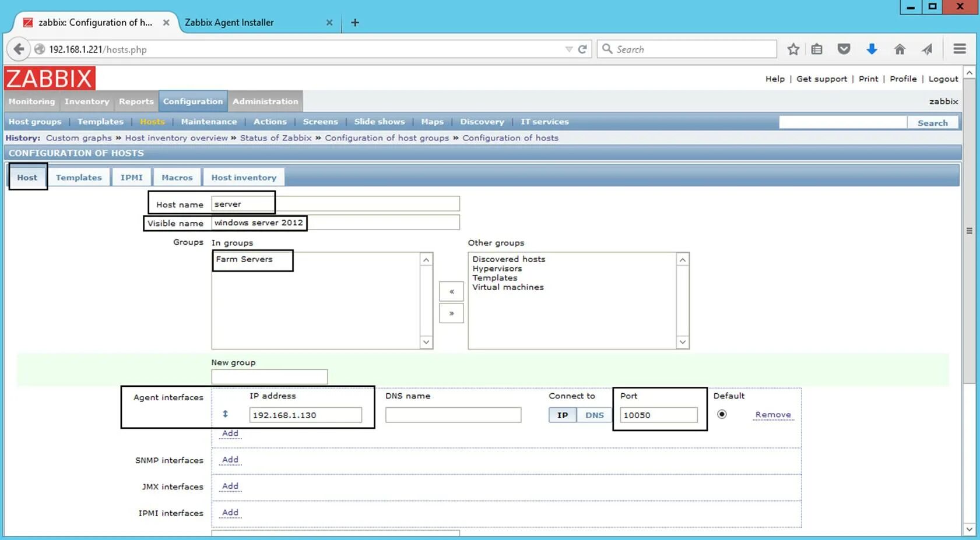980x540 pixels.
Task: Close the Zabbix Agent Installer tab
Action: click(x=329, y=23)
